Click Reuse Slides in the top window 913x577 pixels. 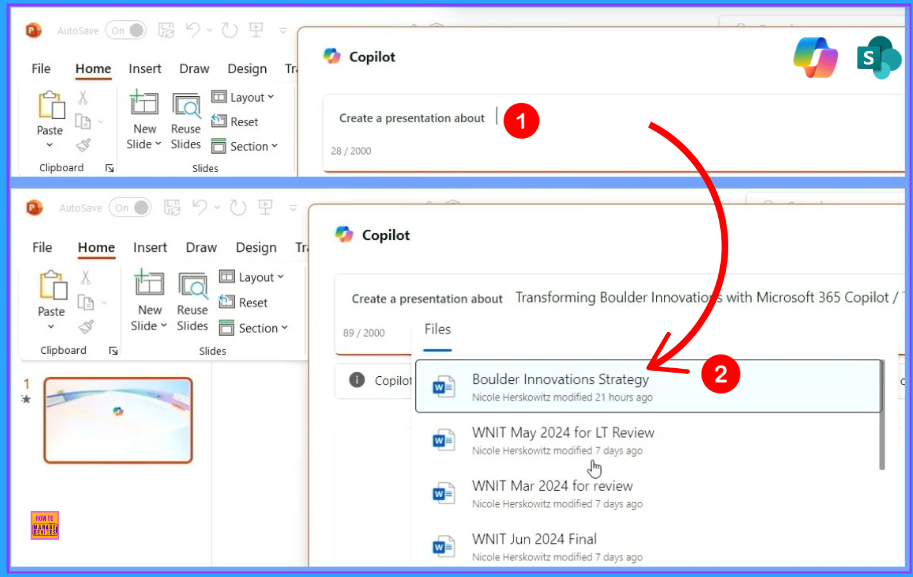pyautogui.click(x=186, y=121)
